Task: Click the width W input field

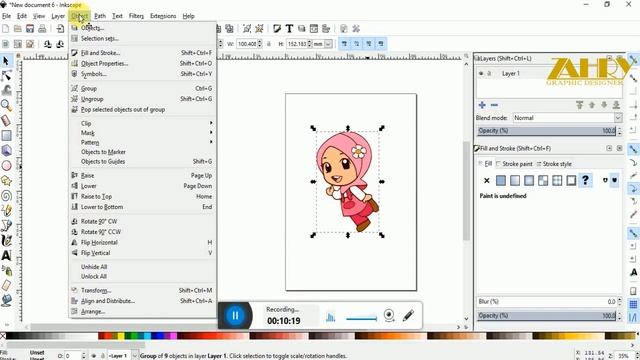Action: 247,44
